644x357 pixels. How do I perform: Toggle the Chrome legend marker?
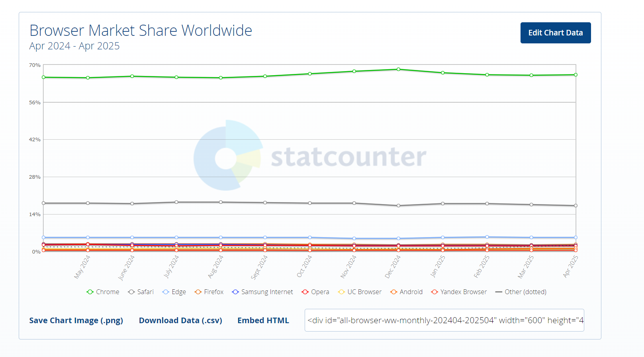(90, 292)
